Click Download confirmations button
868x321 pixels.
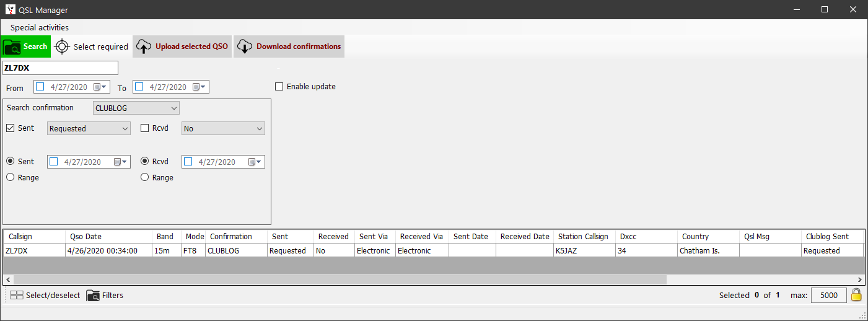coord(289,46)
